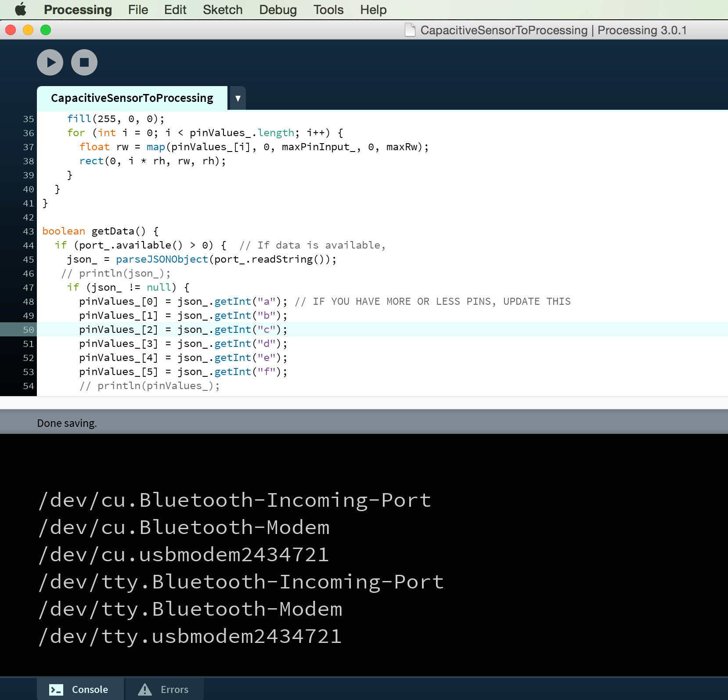Screen dimensions: 728x700
Task: Select the CapacitiveSensorToProcessing tab
Action: (x=132, y=98)
